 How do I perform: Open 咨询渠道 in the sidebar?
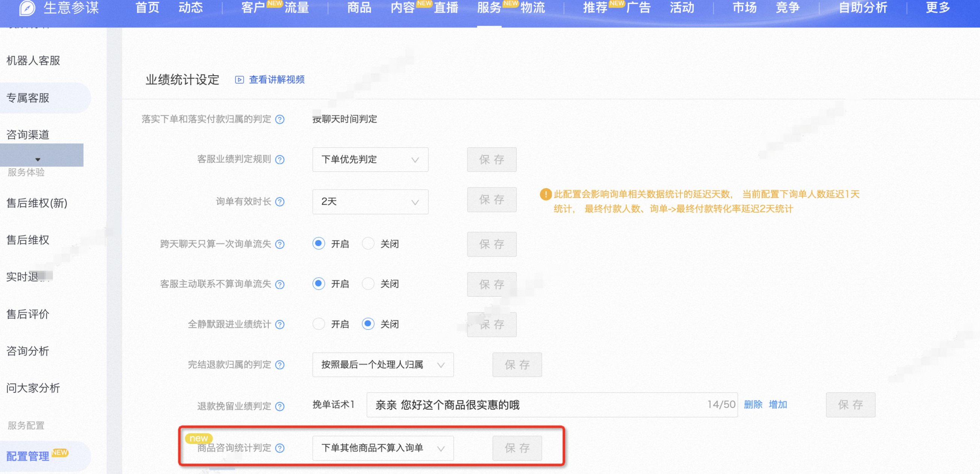tap(28, 135)
